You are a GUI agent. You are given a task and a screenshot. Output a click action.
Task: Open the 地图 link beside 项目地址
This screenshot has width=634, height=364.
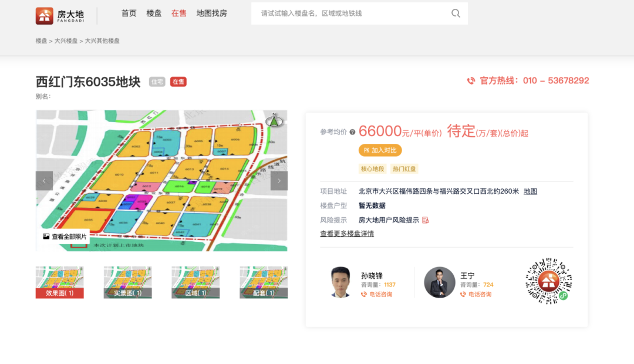click(531, 191)
